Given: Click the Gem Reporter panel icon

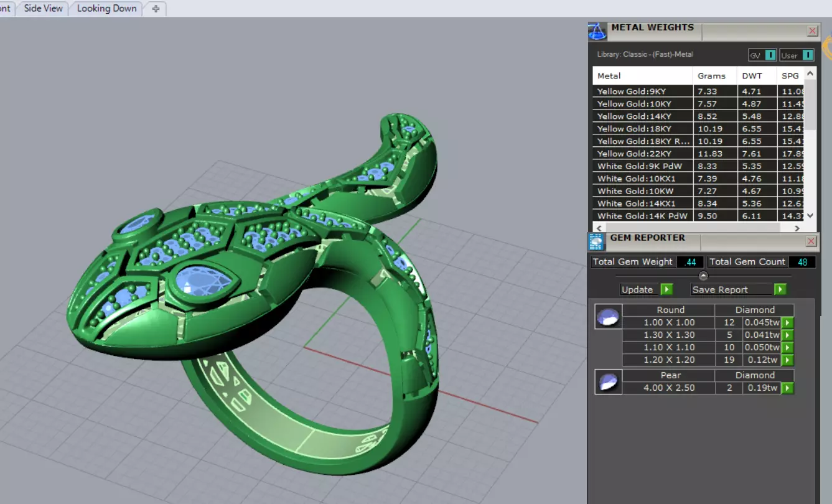Looking at the screenshot, I should click(x=596, y=241).
